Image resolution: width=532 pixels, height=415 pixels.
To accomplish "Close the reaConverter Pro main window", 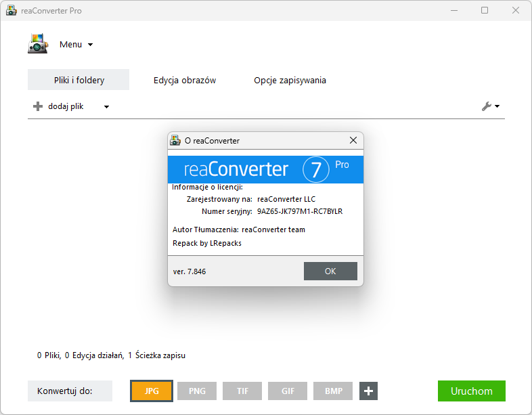I will tap(516, 11).
